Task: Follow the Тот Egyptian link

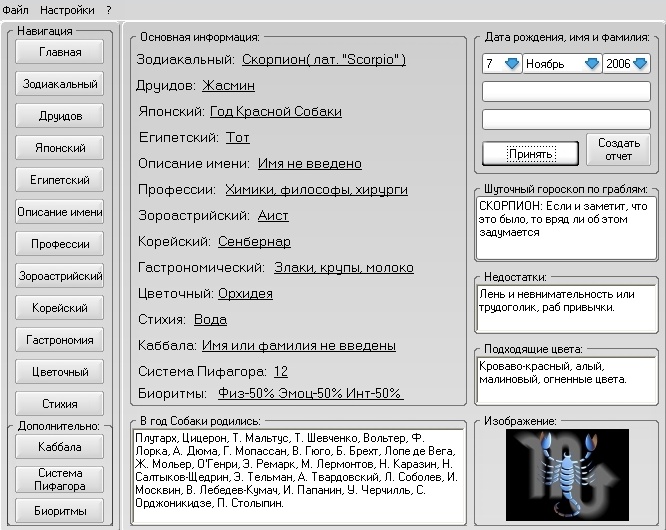Action: 237,137
